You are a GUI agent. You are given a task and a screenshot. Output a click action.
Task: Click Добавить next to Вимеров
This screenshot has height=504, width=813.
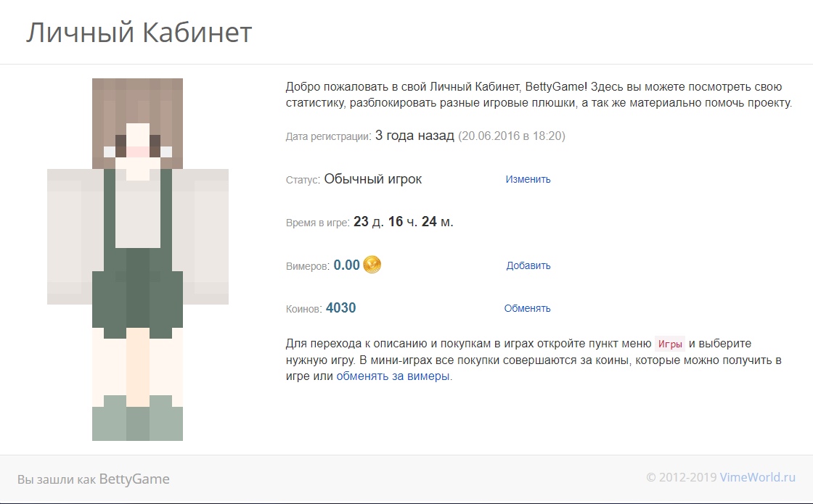[528, 265]
